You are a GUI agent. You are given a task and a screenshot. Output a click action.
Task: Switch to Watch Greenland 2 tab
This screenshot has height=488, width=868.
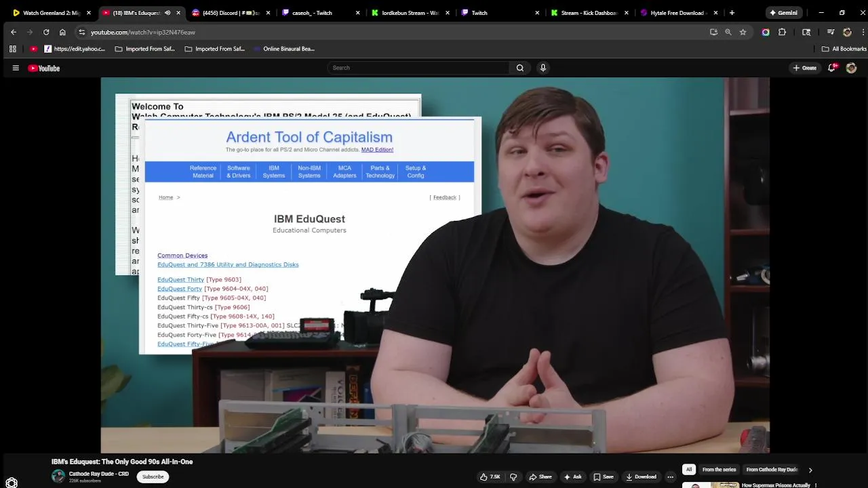coord(52,12)
